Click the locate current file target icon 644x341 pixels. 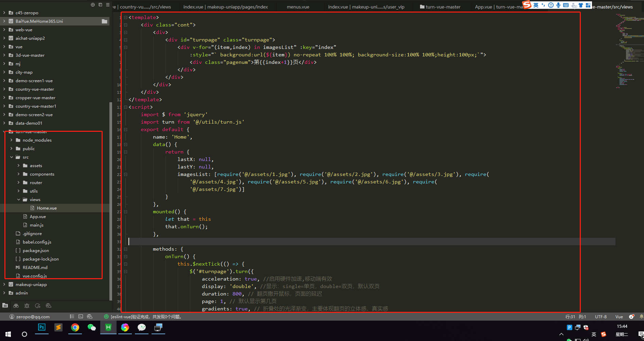93,5
